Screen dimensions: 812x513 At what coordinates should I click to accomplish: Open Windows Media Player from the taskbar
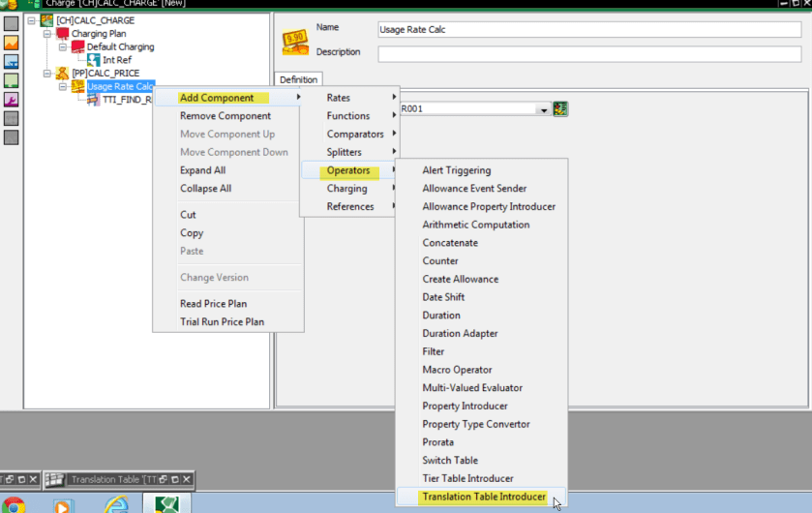(x=63, y=506)
